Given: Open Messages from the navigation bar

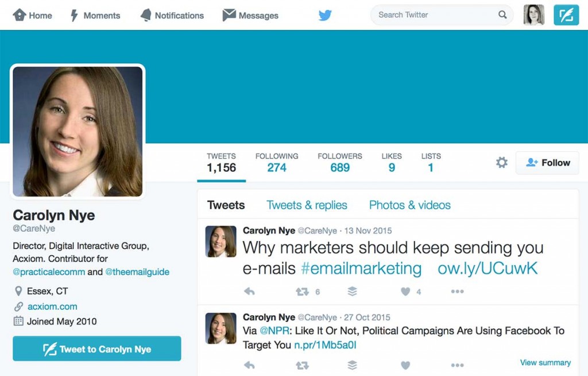Looking at the screenshot, I should point(250,16).
